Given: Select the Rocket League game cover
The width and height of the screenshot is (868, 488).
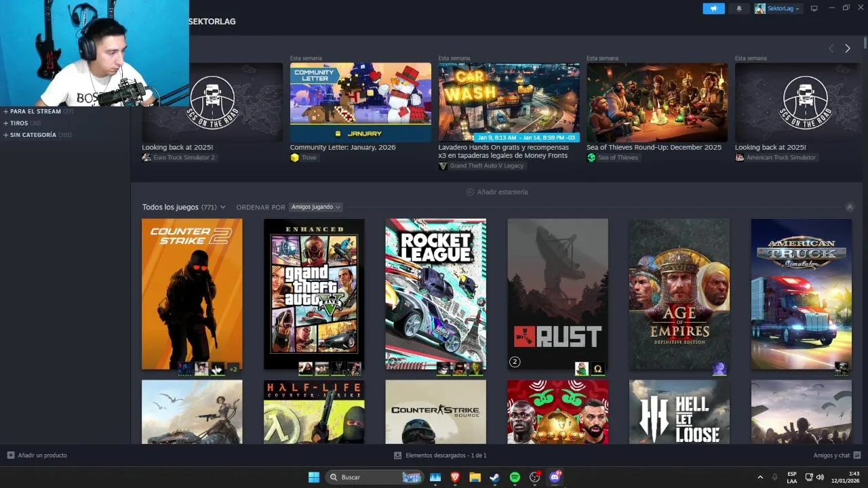Looking at the screenshot, I should pos(435,294).
